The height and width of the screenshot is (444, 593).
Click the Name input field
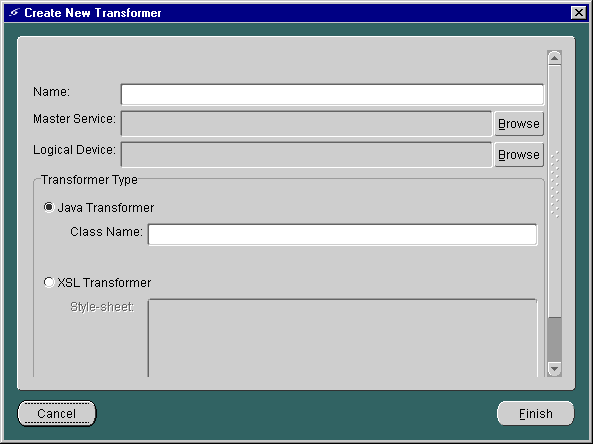(332, 95)
